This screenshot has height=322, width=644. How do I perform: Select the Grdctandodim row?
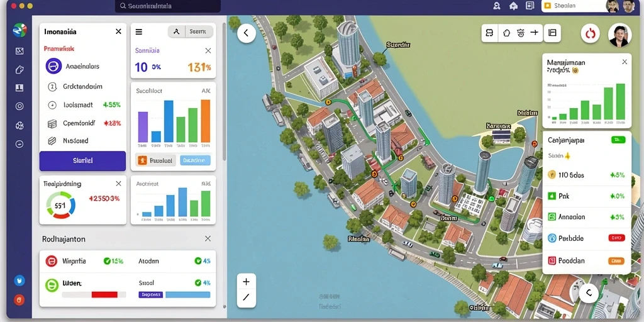82,87
